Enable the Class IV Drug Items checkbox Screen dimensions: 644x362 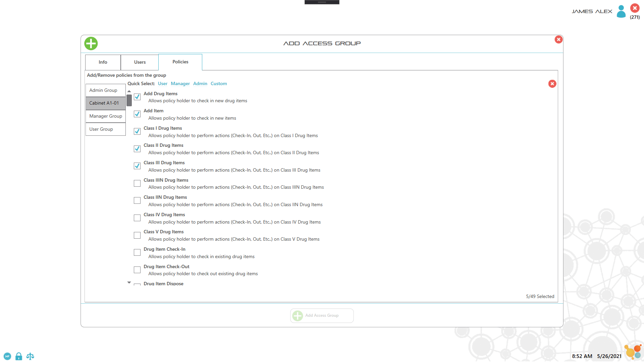[137, 218]
